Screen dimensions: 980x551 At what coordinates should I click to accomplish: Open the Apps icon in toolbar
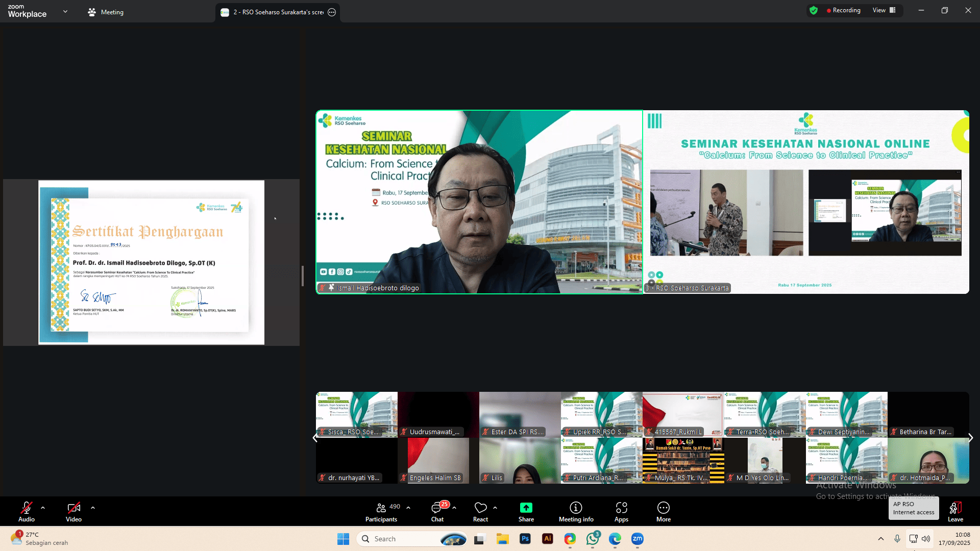pyautogui.click(x=621, y=508)
